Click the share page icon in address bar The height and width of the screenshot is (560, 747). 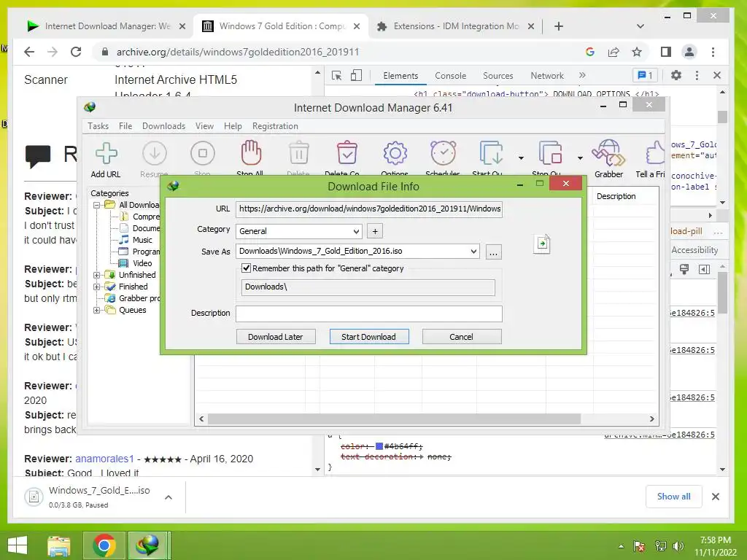(x=613, y=52)
